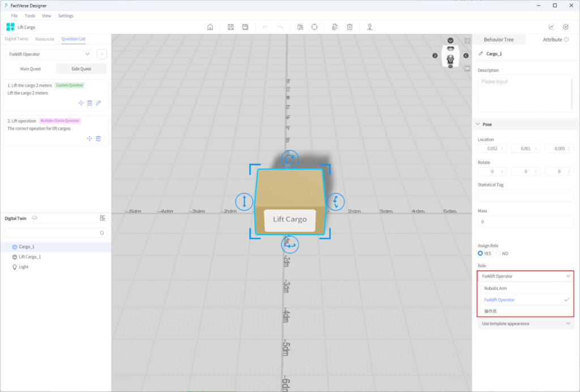The width and height of the screenshot is (580, 392).
Task: Open the View menu
Action: point(46,15)
